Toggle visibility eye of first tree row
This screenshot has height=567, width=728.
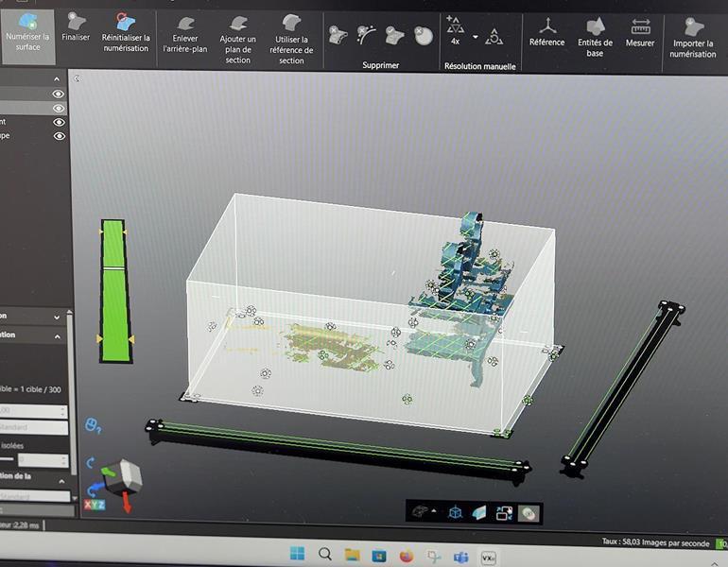coord(58,94)
